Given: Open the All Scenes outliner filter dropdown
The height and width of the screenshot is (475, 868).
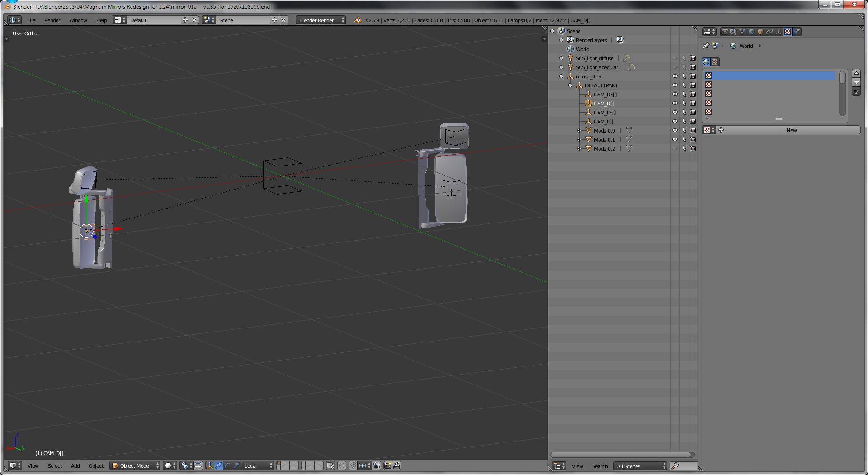Looking at the screenshot, I should 640,466.
